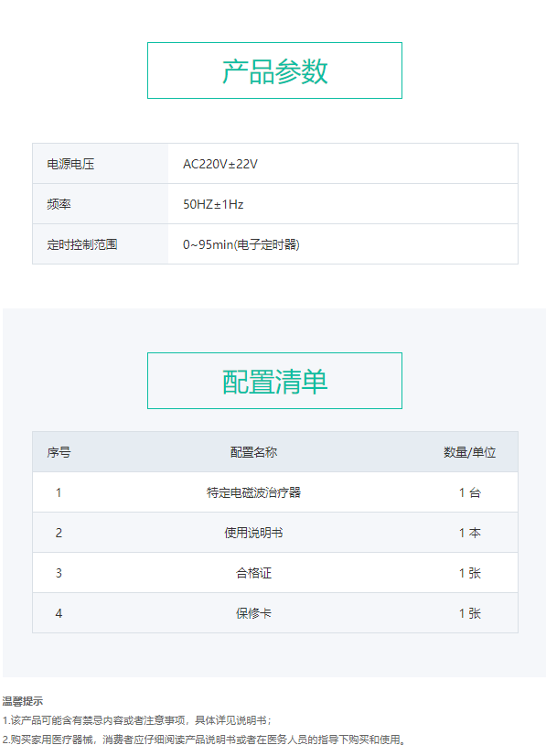Select the 电源电压 parameter label
Image resolution: width=546 pixels, height=756 pixels.
pos(70,164)
